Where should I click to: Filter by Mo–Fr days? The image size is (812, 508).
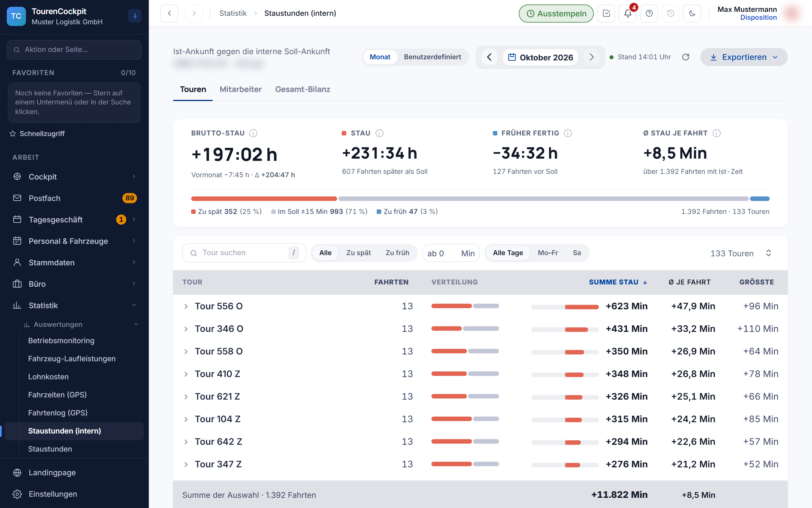pyautogui.click(x=548, y=253)
